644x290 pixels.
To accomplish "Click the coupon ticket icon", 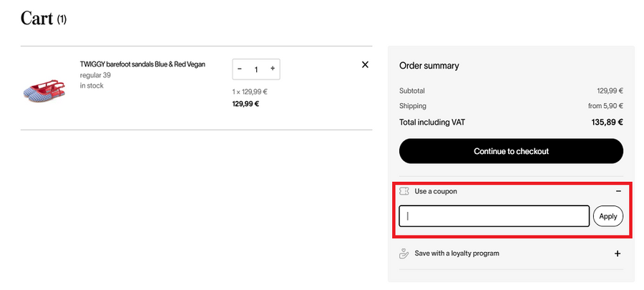I will click(404, 191).
